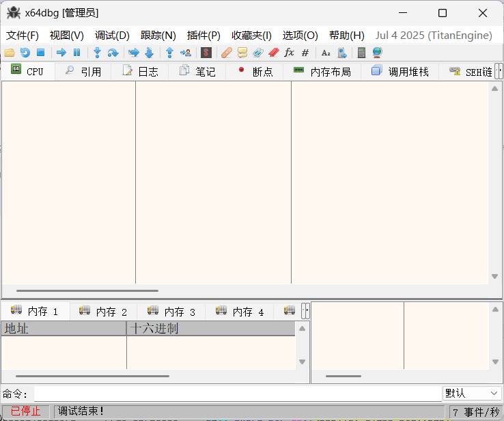
Task: Open the Calculator icon
Action: click(x=361, y=53)
